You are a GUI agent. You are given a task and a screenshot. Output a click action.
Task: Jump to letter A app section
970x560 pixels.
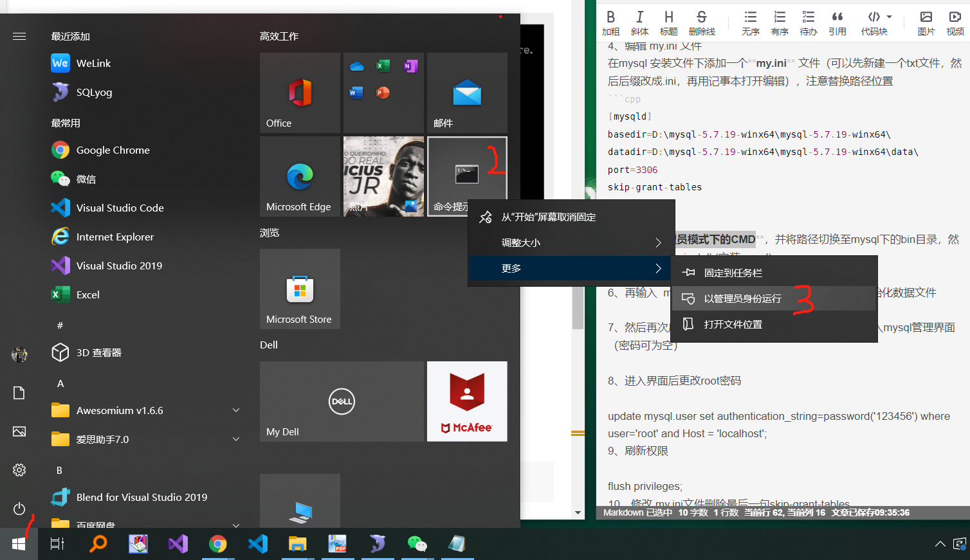click(60, 383)
